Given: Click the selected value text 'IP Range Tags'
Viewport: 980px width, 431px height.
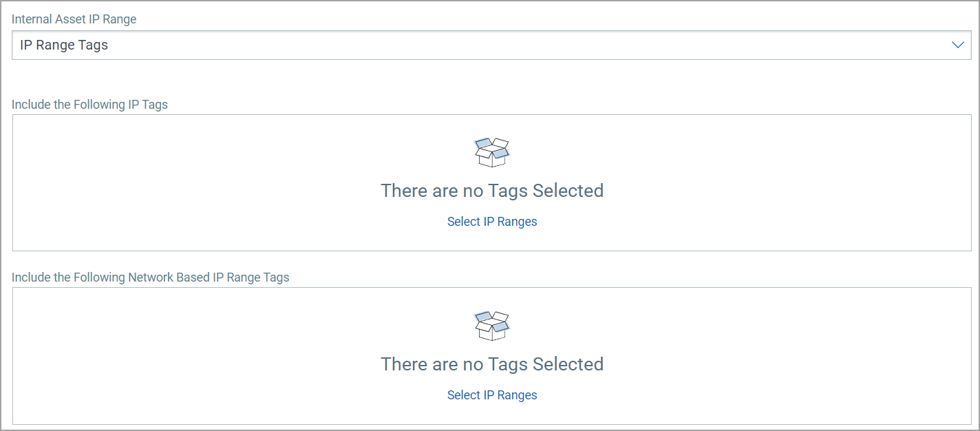Looking at the screenshot, I should (x=64, y=45).
